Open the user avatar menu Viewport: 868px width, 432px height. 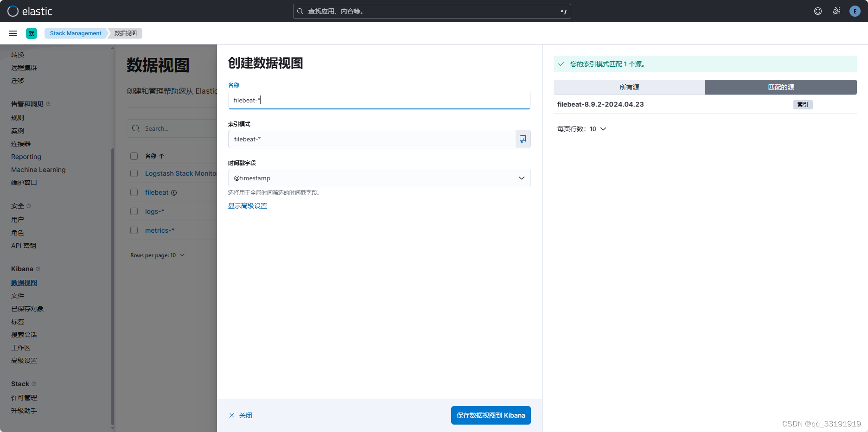855,11
